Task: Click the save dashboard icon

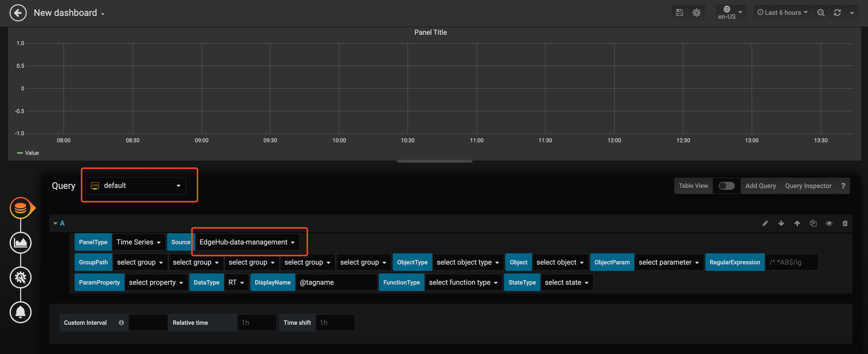Action: pos(679,13)
